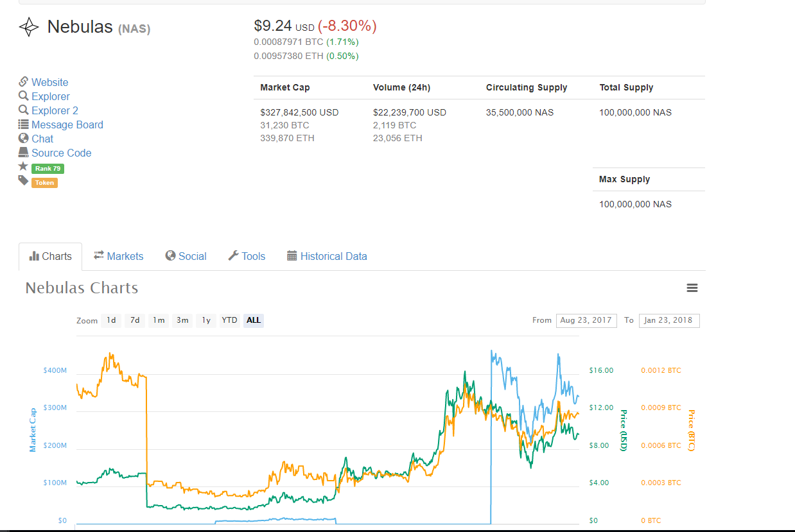The height and width of the screenshot is (532, 795).
Task: Click the list icon beside Message Board
Action: (x=24, y=124)
